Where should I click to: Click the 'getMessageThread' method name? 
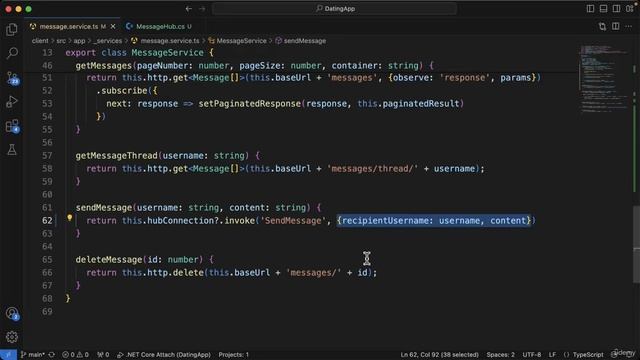[116, 156]
